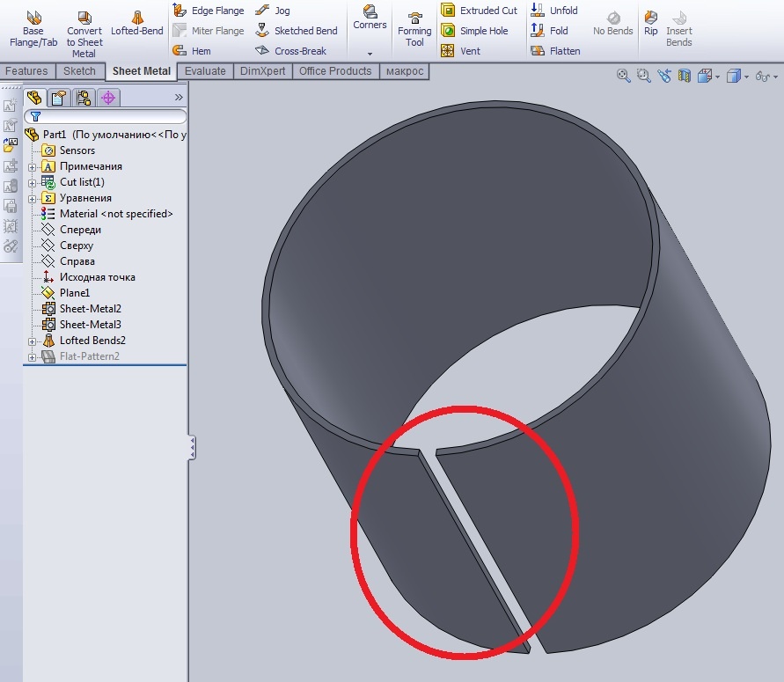The width and height of the screenshot is (784, 682).
Task: Choose the Cross-Break tool
Action: point(290,50)
